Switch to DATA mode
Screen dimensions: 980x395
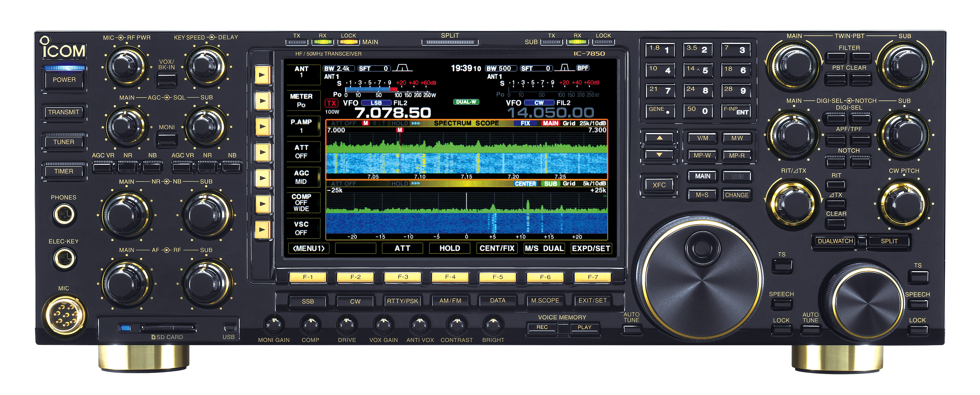point(498,301)
